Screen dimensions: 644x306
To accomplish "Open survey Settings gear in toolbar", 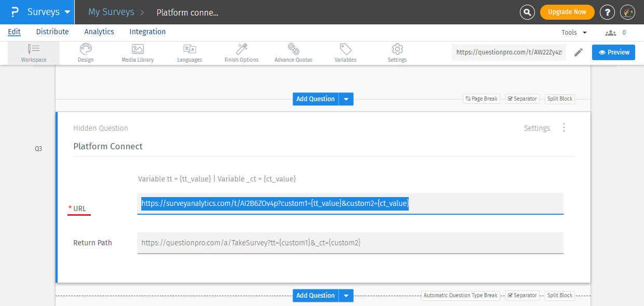I will [397, 53].
